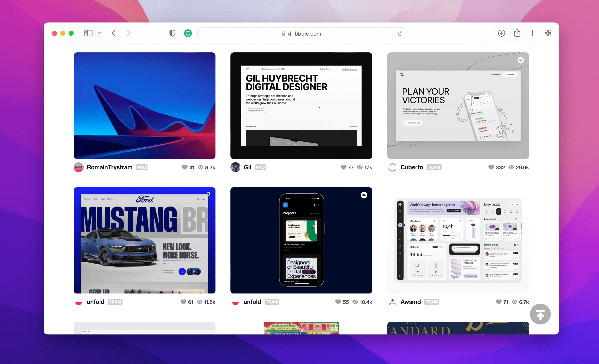Click the privacy shield icon
Screen dimensions: 599x364
tap(172, 33)
